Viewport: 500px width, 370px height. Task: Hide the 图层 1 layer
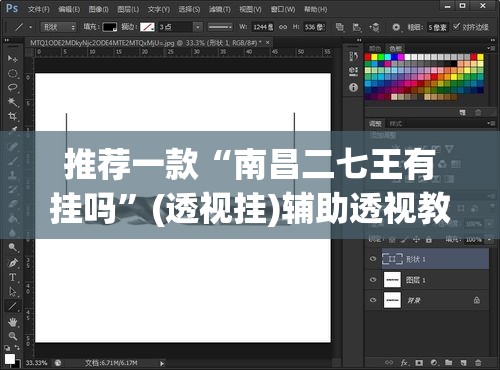(x=373, y=279)
